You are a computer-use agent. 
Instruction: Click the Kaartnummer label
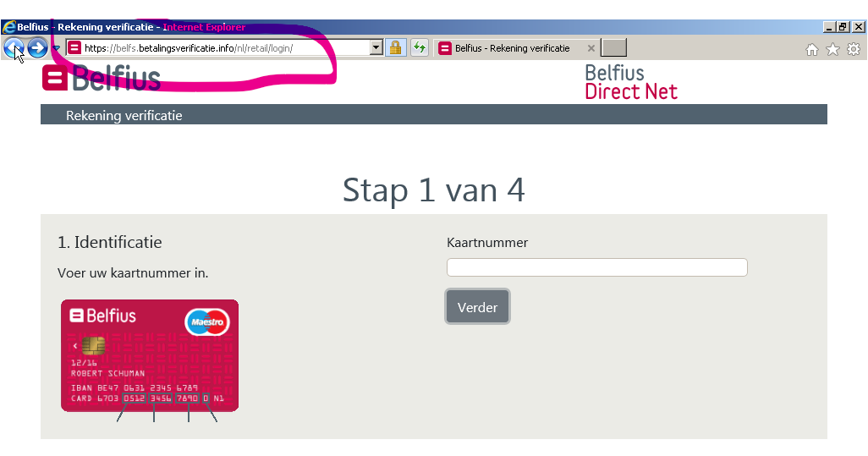tap(487, 243)
